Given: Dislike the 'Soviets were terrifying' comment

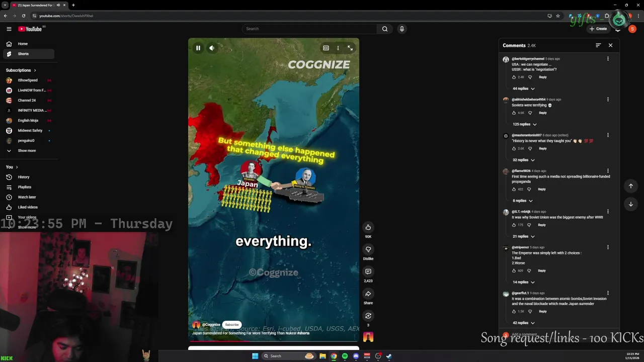Looking at the screenshot, I should 530,113.
